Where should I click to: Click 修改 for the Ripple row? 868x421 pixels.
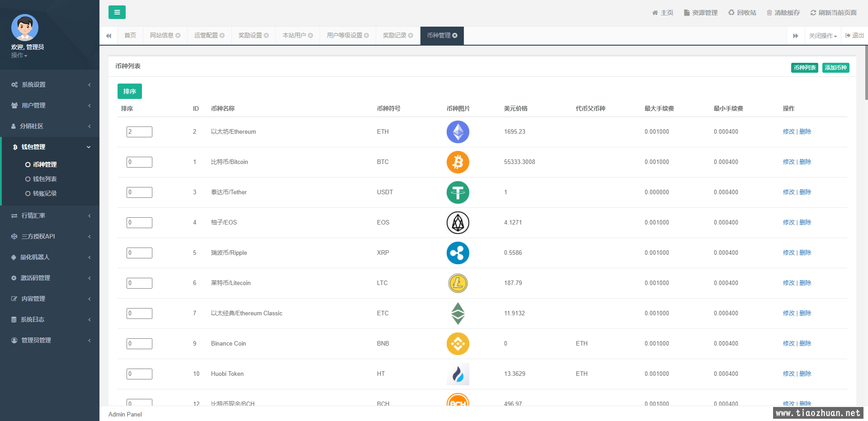coord(788,253)
